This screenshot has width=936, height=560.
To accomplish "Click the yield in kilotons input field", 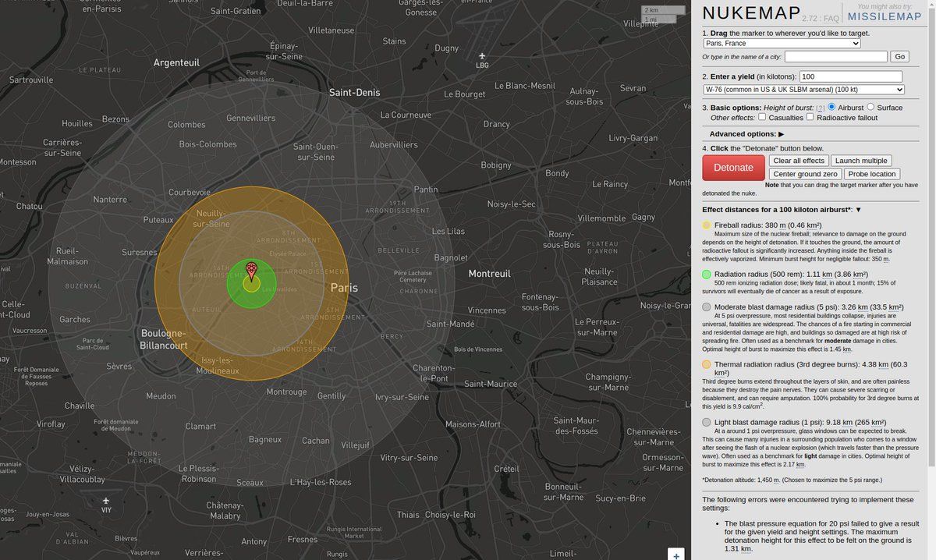I will click(850, 76).
